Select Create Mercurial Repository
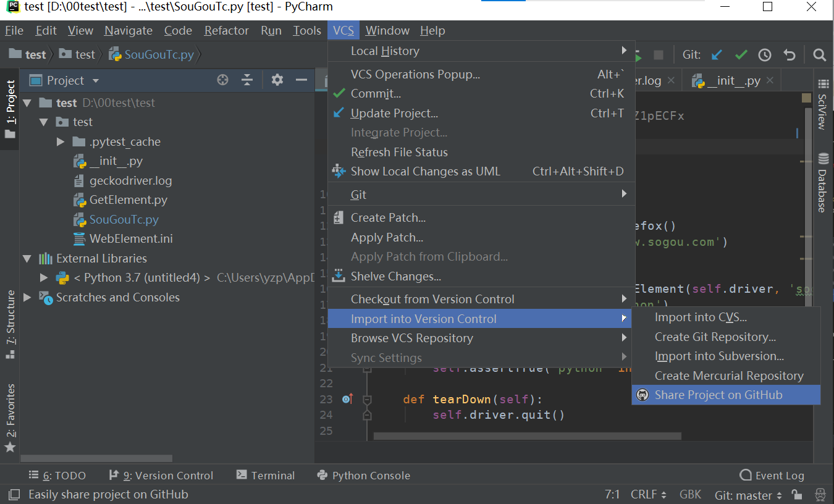Viewport: 834px width, 504px height. click(726, 376)
